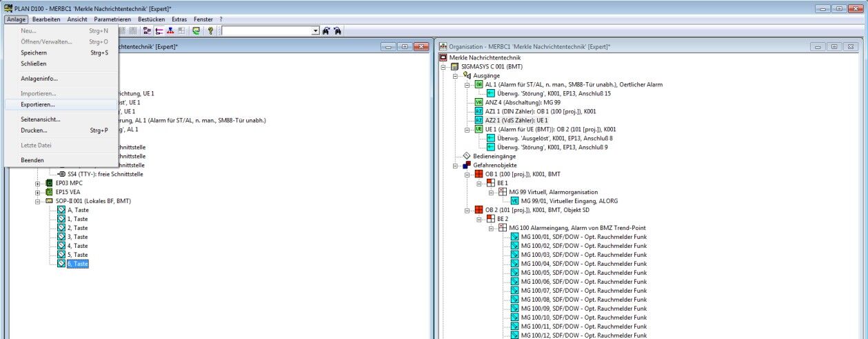Click the MG 100/01 smoke detector icon
The image size is (868, 339).
(x=515, y=237)
